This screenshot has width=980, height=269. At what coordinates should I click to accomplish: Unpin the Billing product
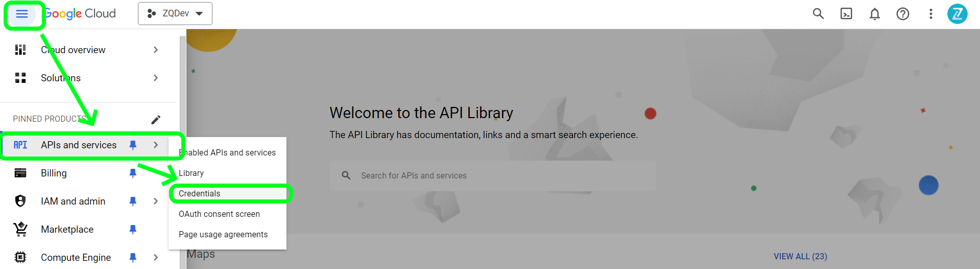(x=133, y=173)
